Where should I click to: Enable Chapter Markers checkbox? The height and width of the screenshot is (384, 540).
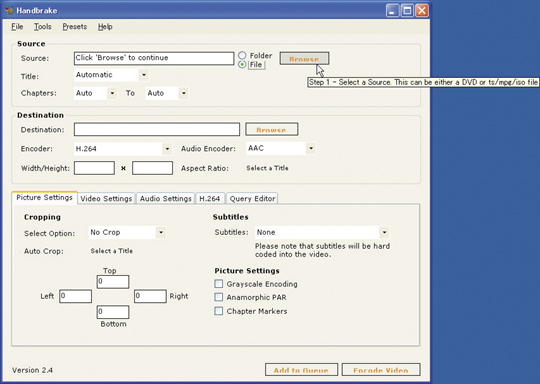click(x=219, y=311)
